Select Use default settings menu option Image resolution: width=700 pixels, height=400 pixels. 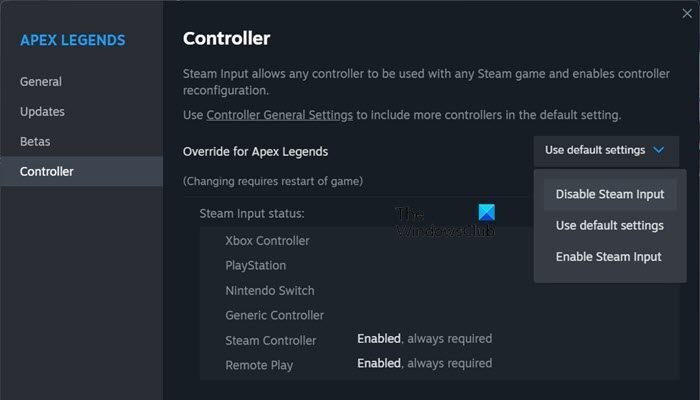609,226
